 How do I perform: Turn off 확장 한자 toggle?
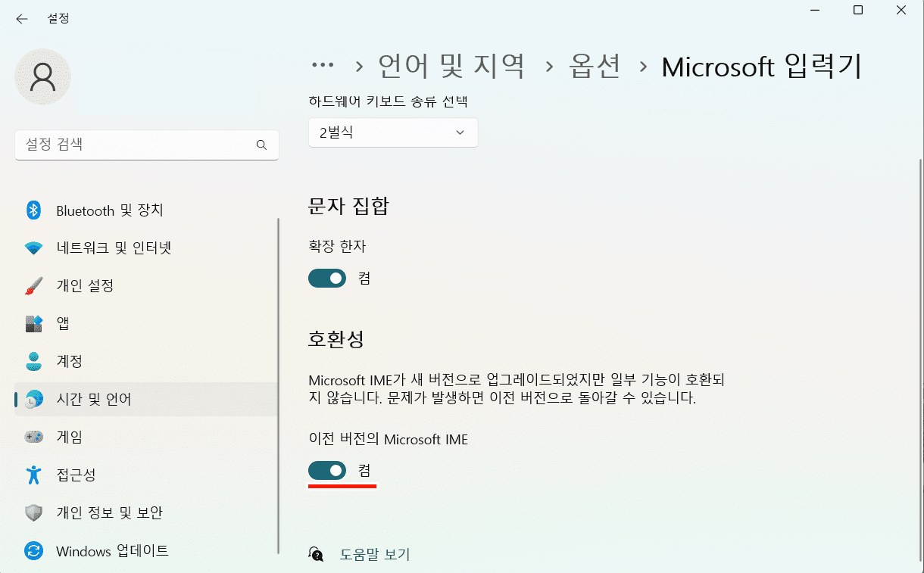pos(327,279)
